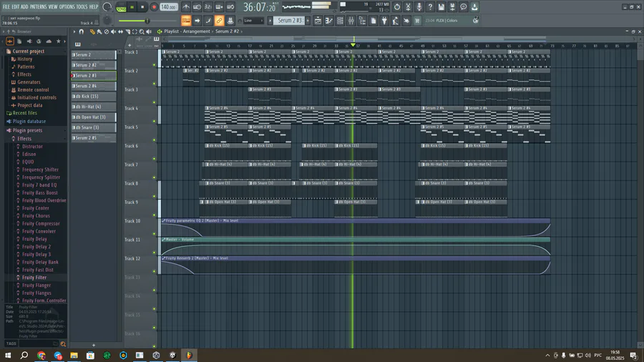Image resolution: width=644 pixels, height=362 pixels.
Task: Open the help question mark icon
Action: [x=430, y=7]
